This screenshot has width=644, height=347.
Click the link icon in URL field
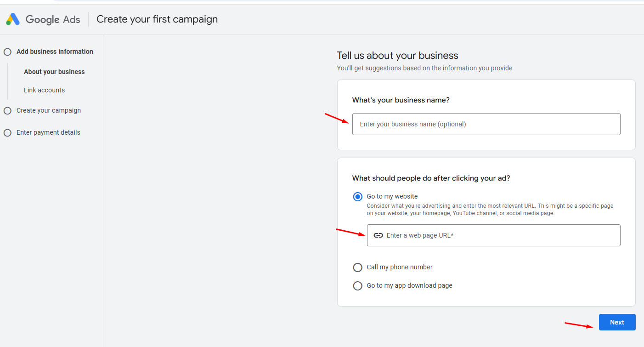378,235
